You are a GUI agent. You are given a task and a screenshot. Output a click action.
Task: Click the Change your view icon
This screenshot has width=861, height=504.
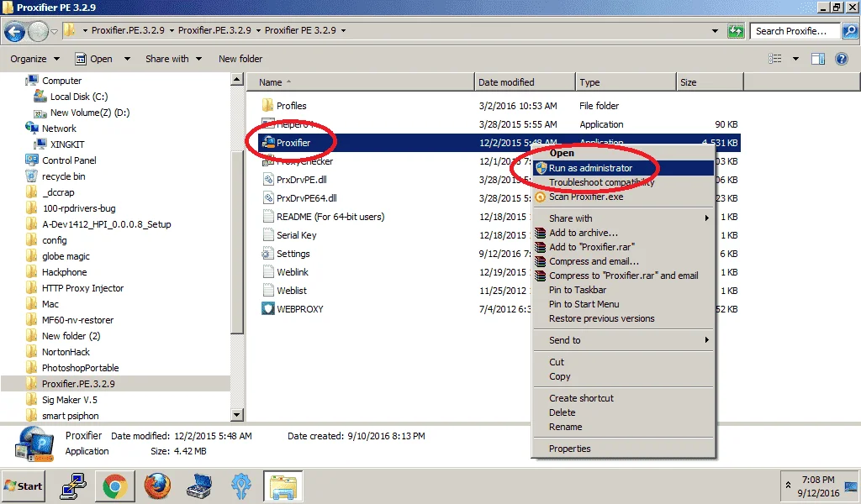(x=774, y=59)
